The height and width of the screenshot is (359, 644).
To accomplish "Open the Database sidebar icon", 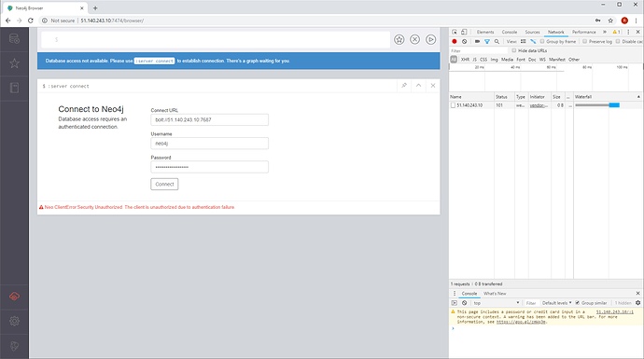I will [14, 39].
